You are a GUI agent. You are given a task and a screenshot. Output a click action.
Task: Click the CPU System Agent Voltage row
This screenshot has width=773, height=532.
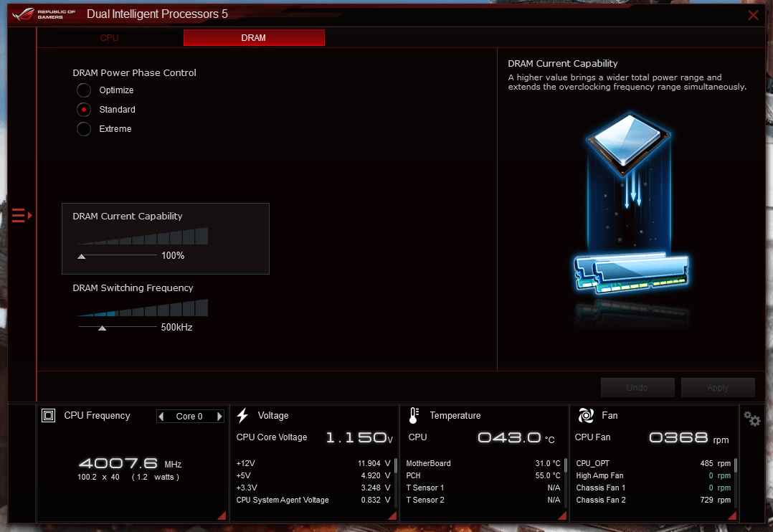tap(313, 500)
